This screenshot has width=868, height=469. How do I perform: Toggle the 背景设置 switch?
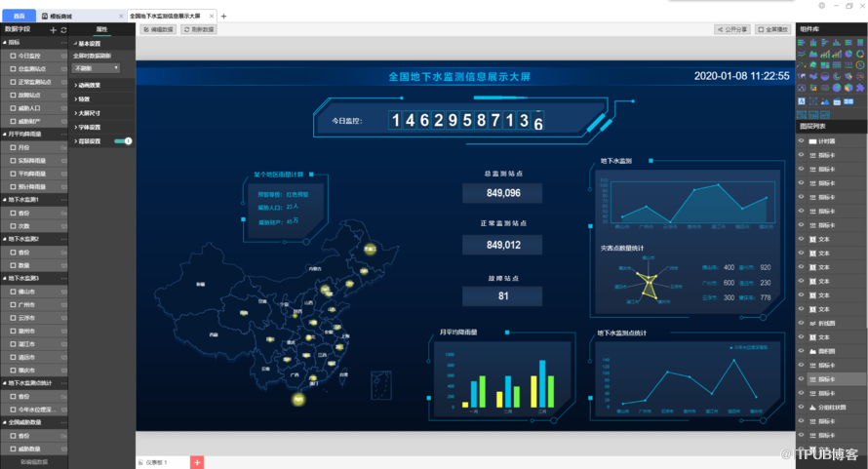(123, 141)
